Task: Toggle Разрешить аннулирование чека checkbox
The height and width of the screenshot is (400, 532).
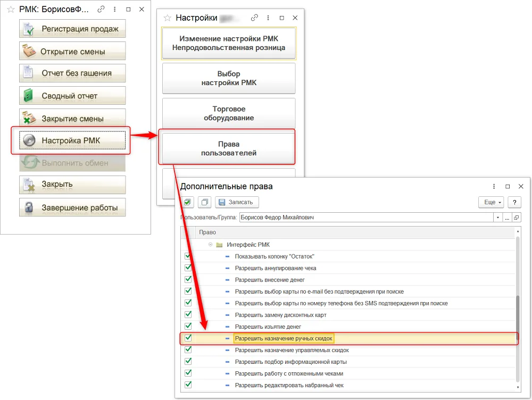Action: pyautogui.click(x=188, y=268)
